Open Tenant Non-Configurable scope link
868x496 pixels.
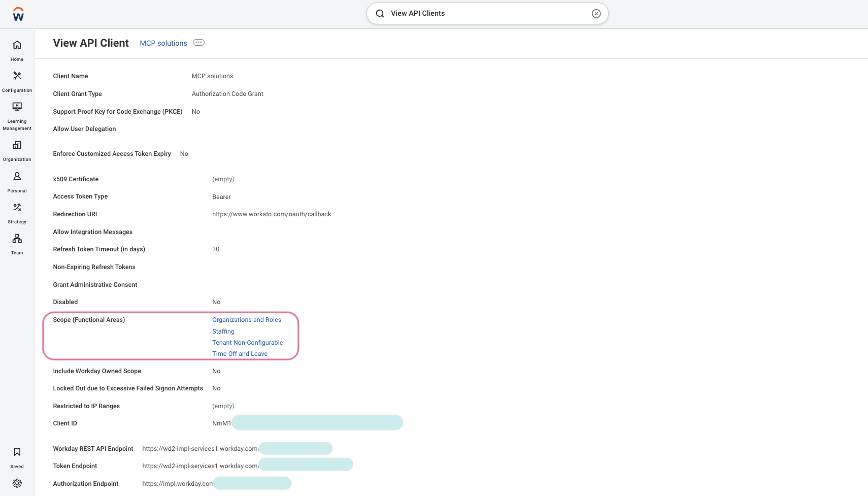coord(248,343)
